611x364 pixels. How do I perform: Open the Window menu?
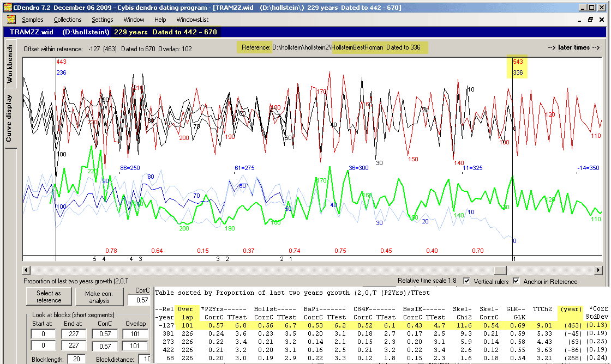[134, 20]
